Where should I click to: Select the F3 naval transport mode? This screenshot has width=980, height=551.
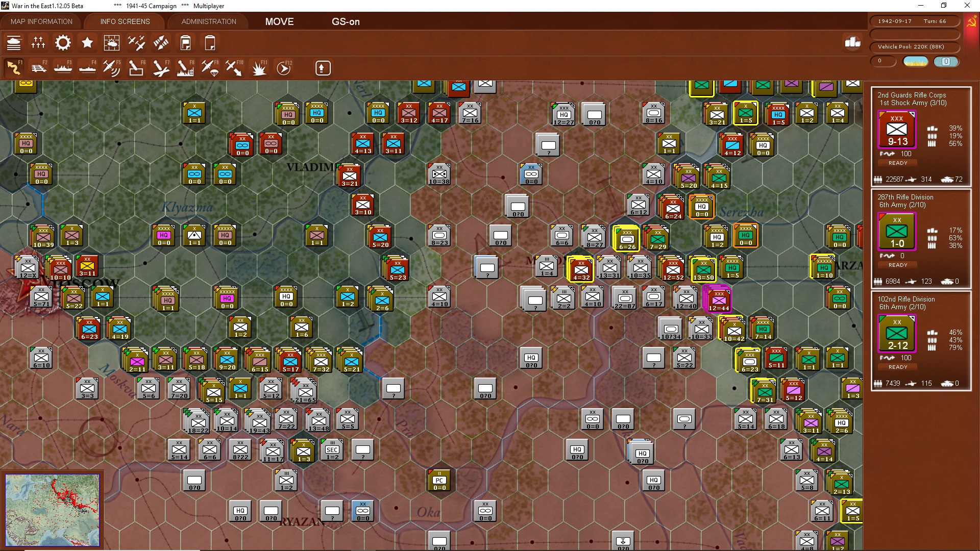[63, 68]
